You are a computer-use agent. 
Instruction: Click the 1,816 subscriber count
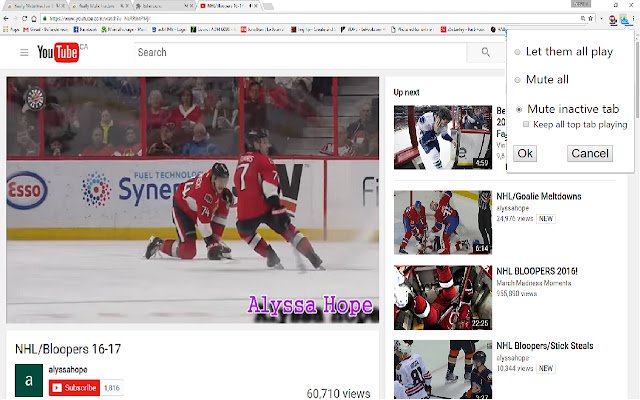point(111,388)
